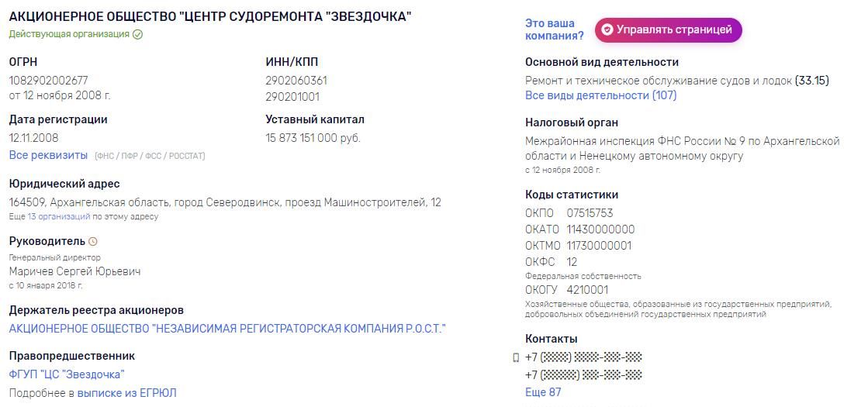This screenshot has height=407, width=868.
Task: Open the Независимая регистраторская компания Р.О.С.Т. link
Action: point(227,329)
